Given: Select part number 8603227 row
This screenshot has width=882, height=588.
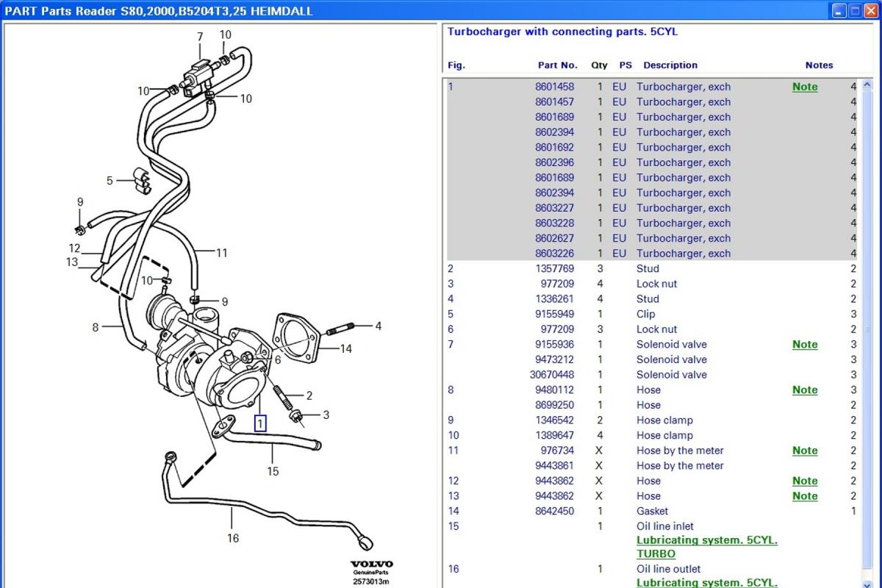Looking at the screenshot, I should [651, 208].
